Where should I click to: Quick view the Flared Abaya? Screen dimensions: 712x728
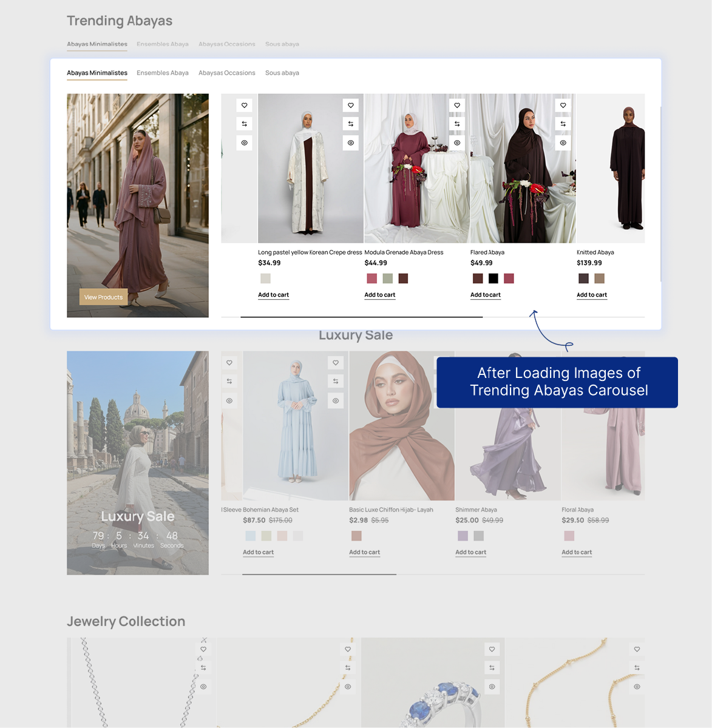[563, 143]
